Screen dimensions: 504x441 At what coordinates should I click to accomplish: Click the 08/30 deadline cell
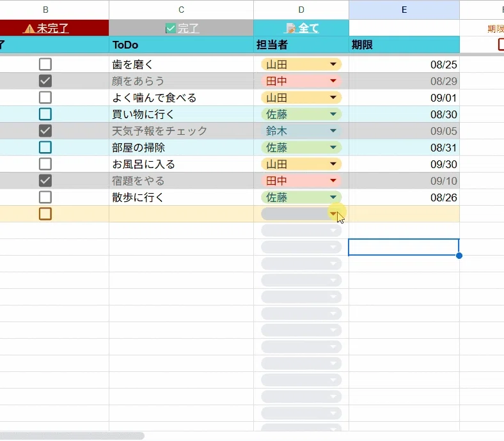pyautogui.click(x=404, y=114)
